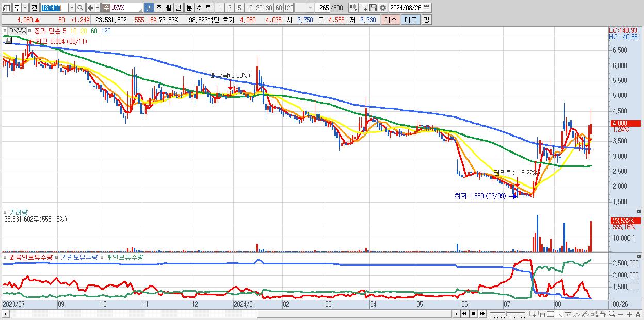Click the chart snapshot icon beside magnifier

coord(603,314)
